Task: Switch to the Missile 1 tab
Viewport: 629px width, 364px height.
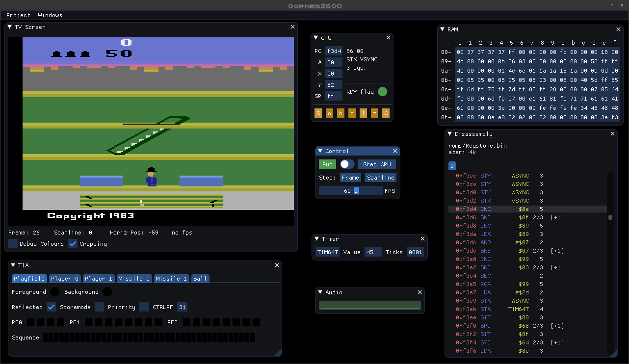Action: coord(171,279)
